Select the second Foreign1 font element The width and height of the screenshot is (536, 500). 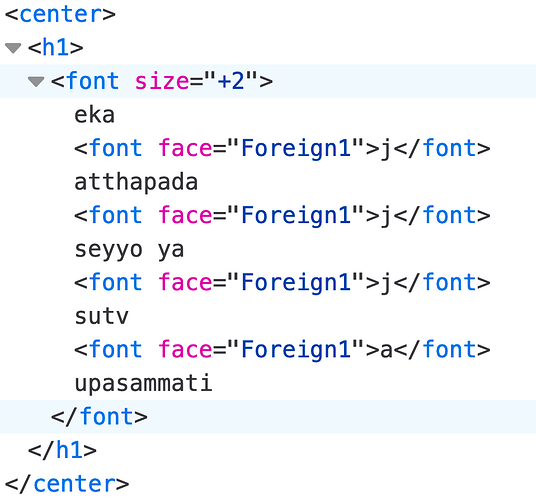[x=282, y=215]
